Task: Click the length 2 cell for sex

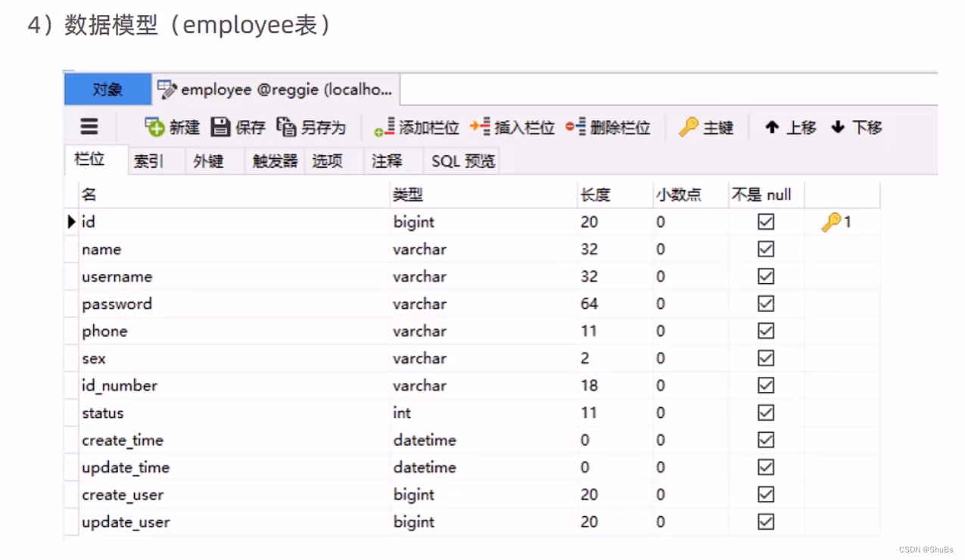Action: coord(615,358)
